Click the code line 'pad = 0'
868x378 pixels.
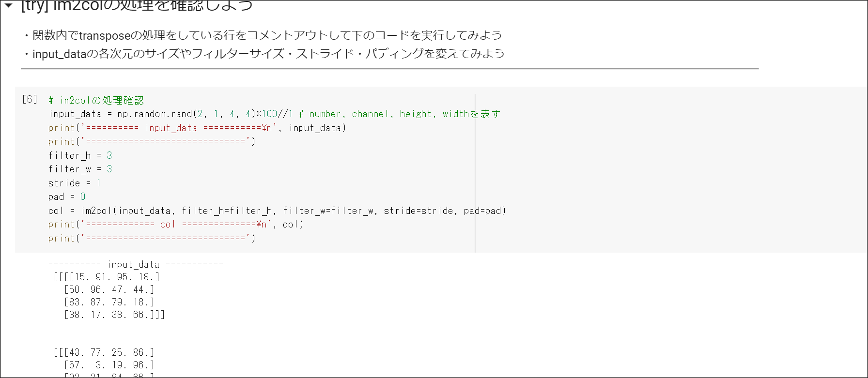[67, 197]
